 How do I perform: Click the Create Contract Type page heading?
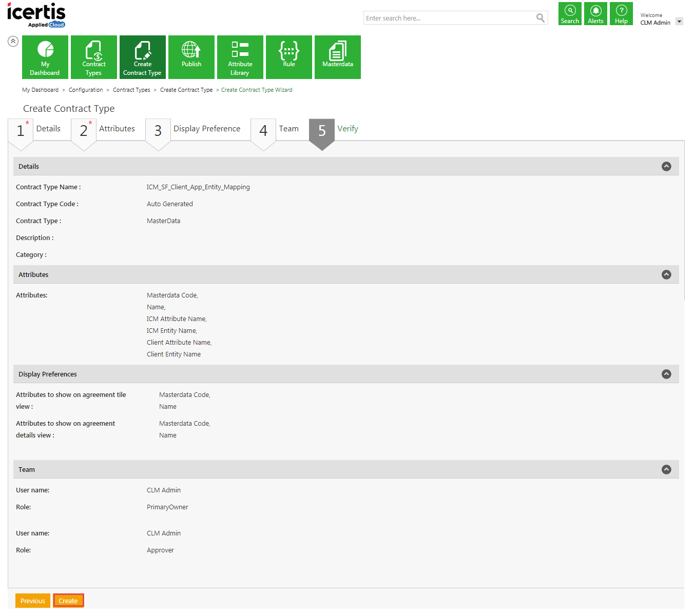[69, 109]
